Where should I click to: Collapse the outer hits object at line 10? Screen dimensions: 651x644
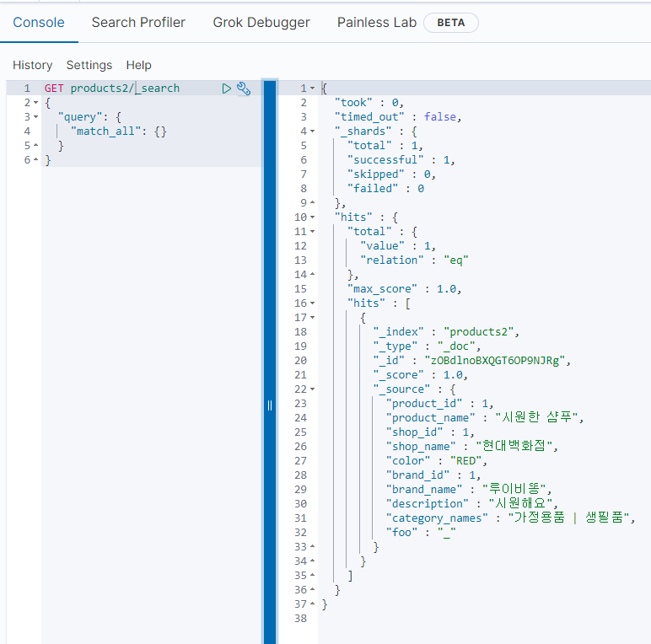click(313, 217)
